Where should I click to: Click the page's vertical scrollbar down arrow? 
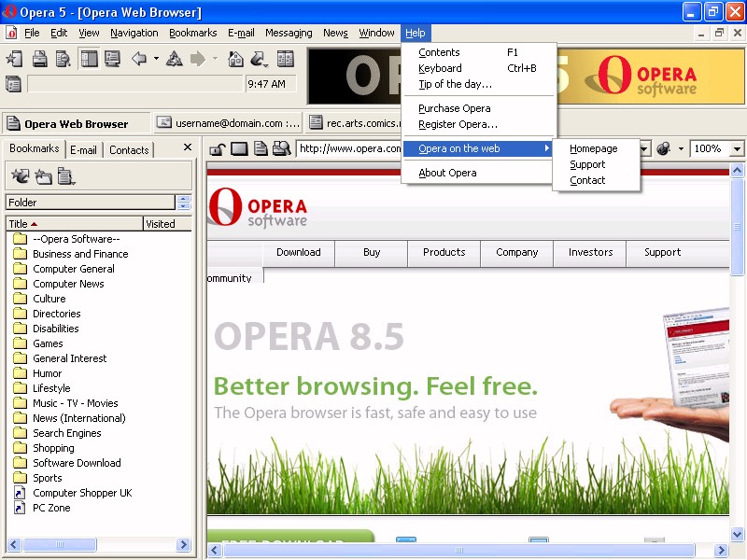pyautogui.click(x=737, y=534)
